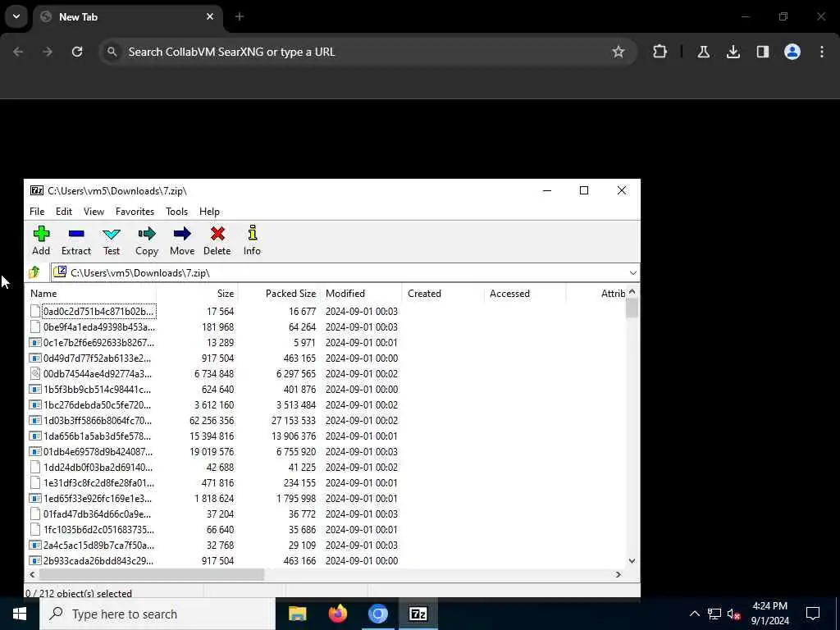840x630 pixels.
Task: Toggle the Chrome side panel icon
Action: pyautogui.click(x=762, y=52)
